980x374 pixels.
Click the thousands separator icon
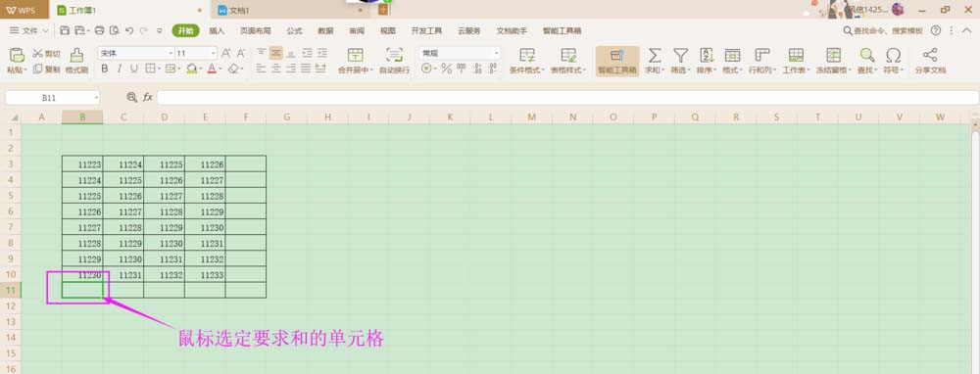462,70
